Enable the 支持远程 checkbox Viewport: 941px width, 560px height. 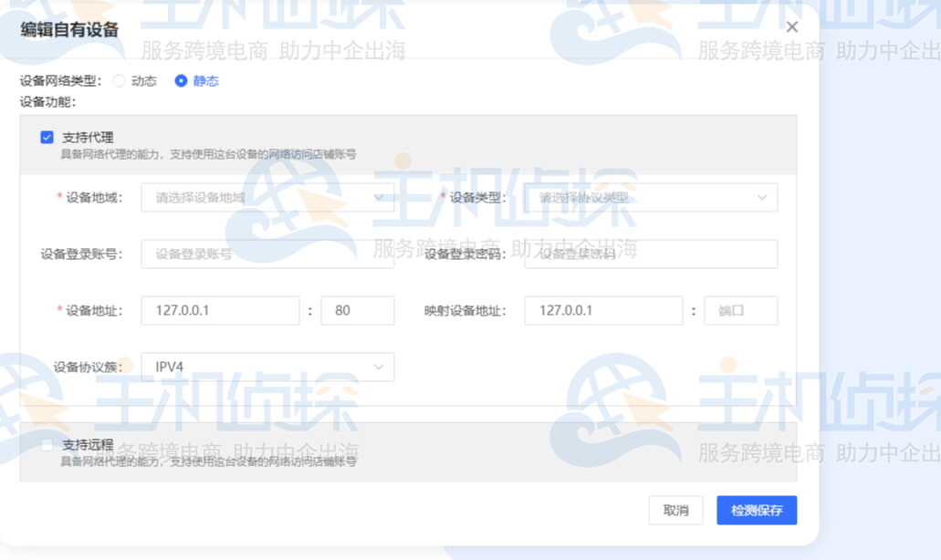pos(47,444)
